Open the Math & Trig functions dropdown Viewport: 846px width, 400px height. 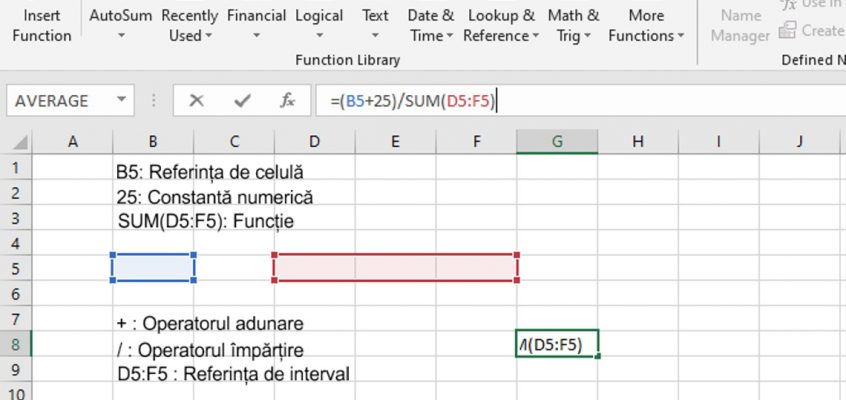574,26
